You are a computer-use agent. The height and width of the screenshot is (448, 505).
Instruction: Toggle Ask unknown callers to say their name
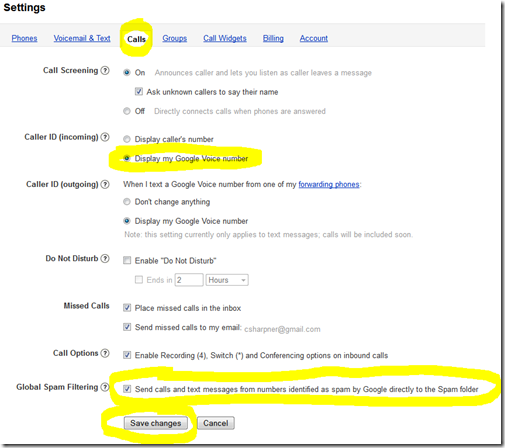tap(139, 91)
